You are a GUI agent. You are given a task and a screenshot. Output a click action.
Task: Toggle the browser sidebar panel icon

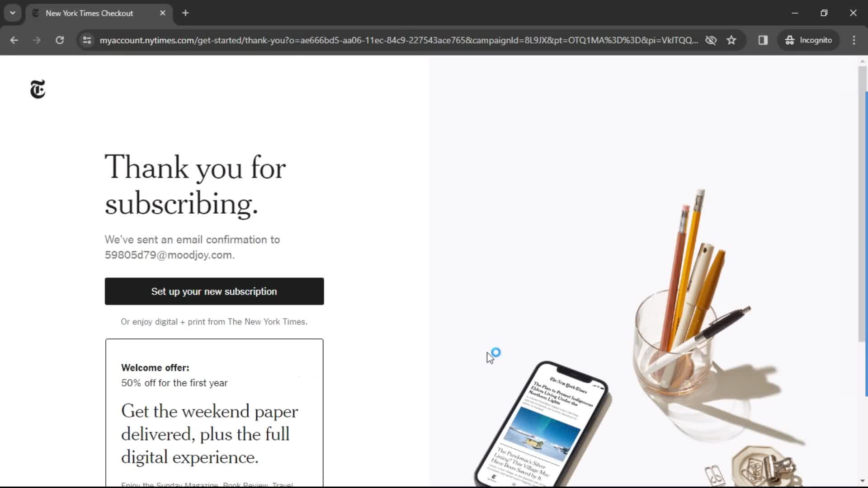click(763, 40)
